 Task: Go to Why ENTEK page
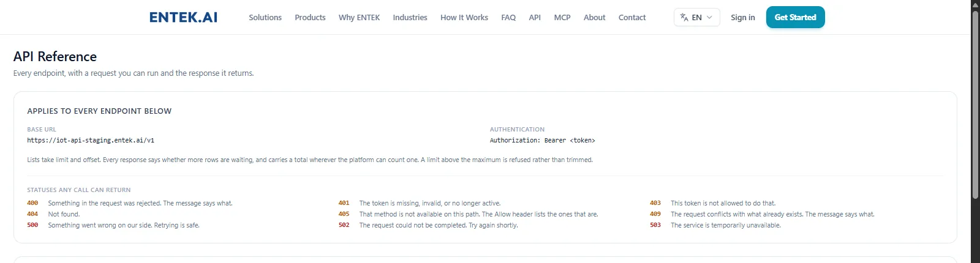[x=359, y=17]
